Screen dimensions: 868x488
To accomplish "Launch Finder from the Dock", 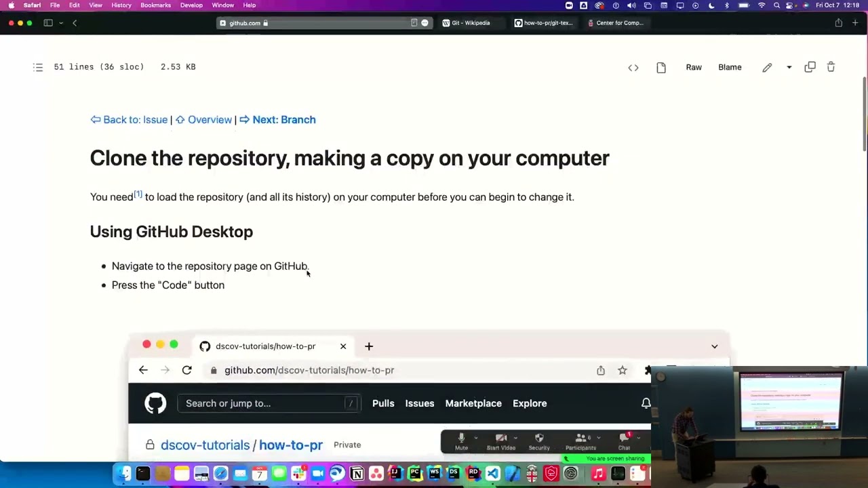I will click(123, 473).
